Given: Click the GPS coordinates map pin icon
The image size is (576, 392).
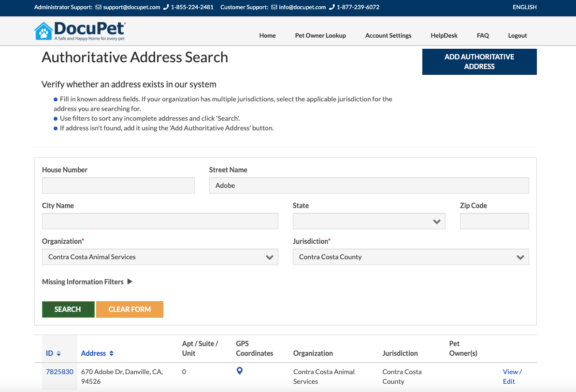Looking at the screenshot, I should click(x=239, y=371).
